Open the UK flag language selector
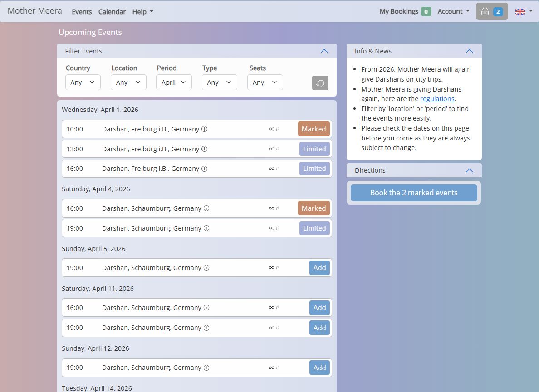Screen dimensions: 539x392 click(x=523, y=12)
